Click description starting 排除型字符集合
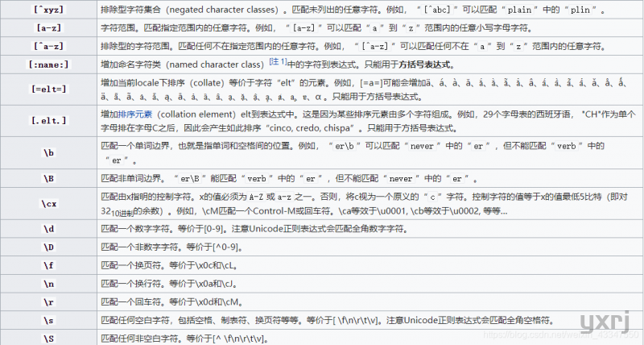The image size is (644, 345). click(353, 10)
